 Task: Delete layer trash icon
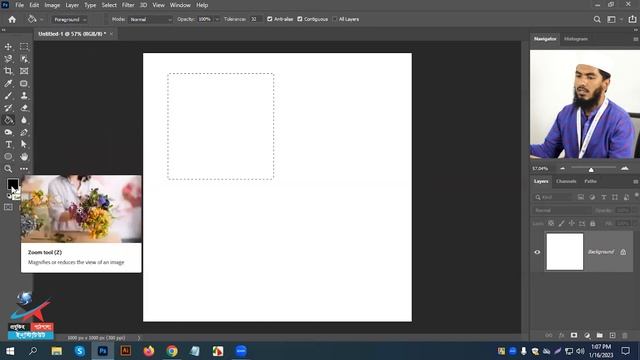pyautogui.click(x=625, y=335)
